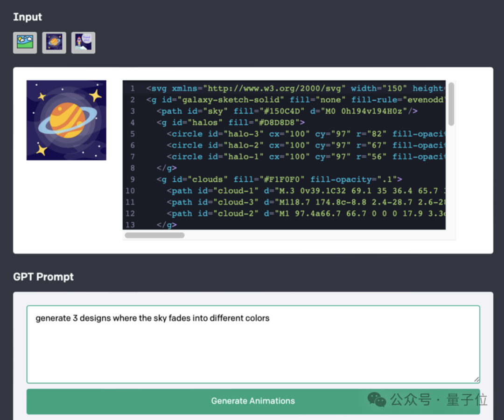Click the "Input" section heading
The height and width of the screenshot is (420, 504).
[28, 17]
